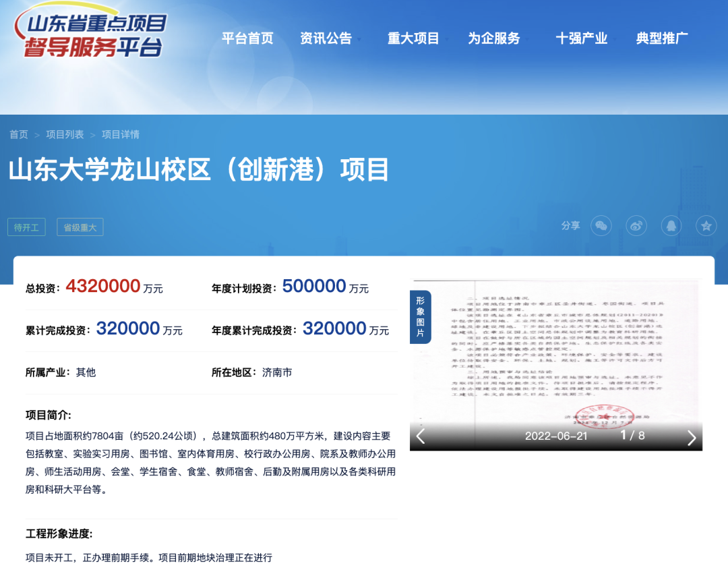
Task: Click 项目详情 in breadcrumb
Action: (x=121, y=134)
